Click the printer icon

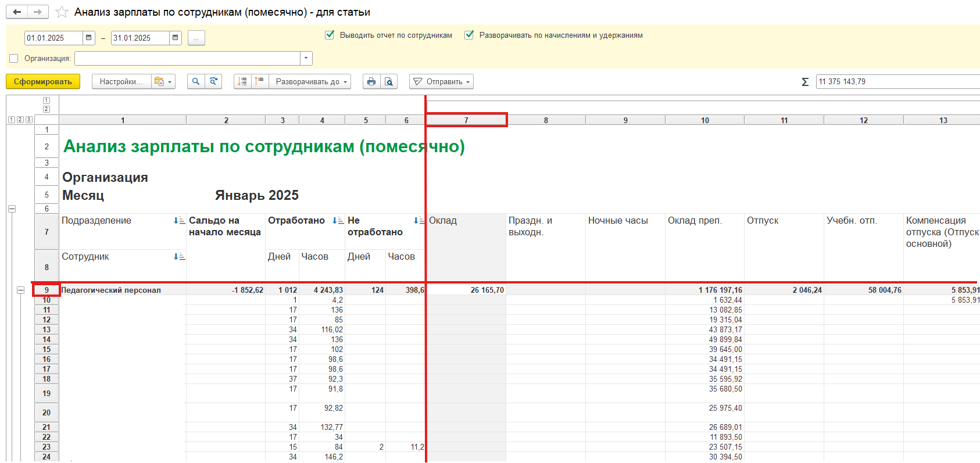(371, 82)
